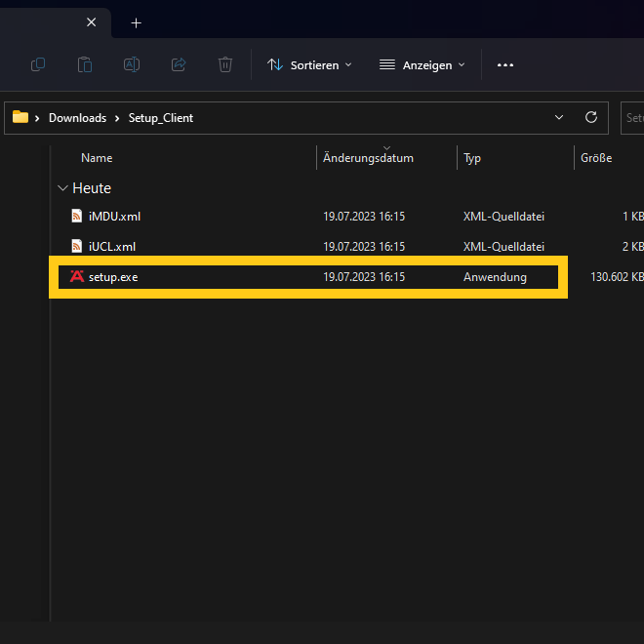Close the current Explorer tab
The height and width of the screenshot is (644, 644).
click(92, 22)
